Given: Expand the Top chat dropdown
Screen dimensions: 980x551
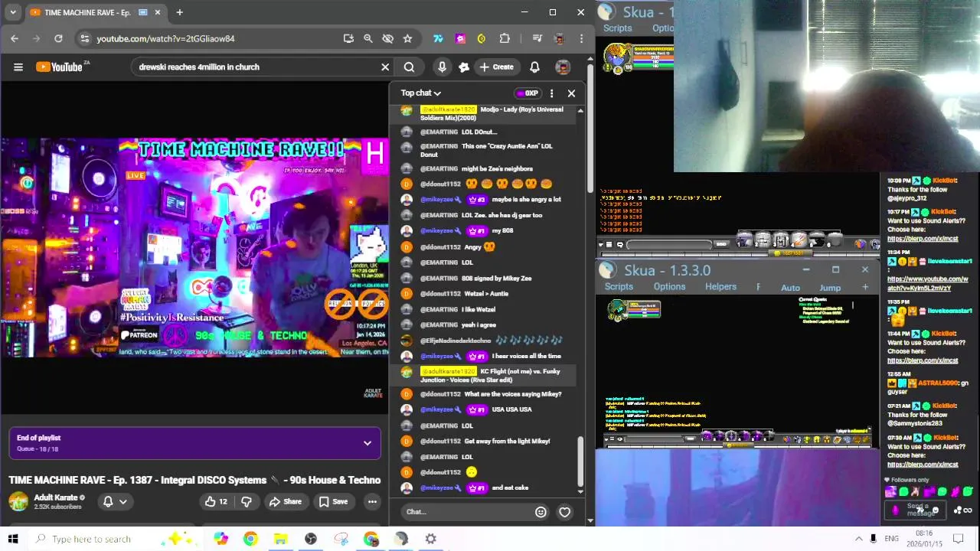Looking at the screenshot, I should pos(421,93).
